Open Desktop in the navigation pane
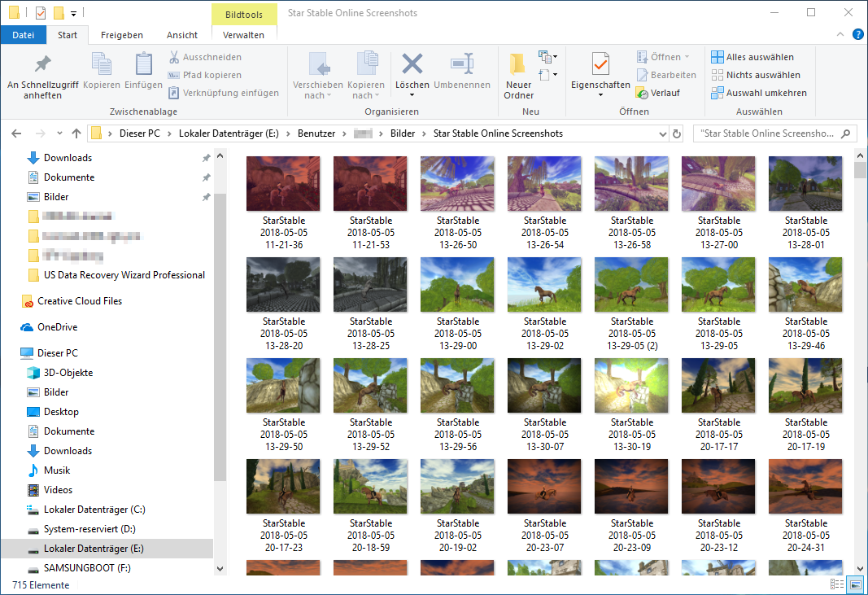 (x=61, y=412)
